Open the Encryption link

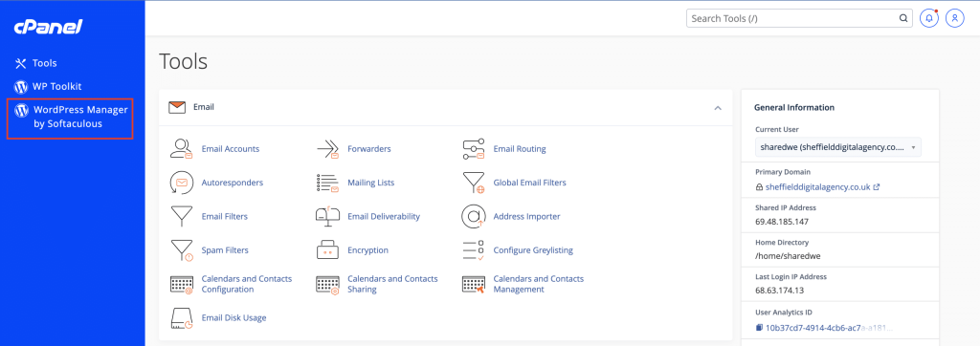click(x=368, y=250)
